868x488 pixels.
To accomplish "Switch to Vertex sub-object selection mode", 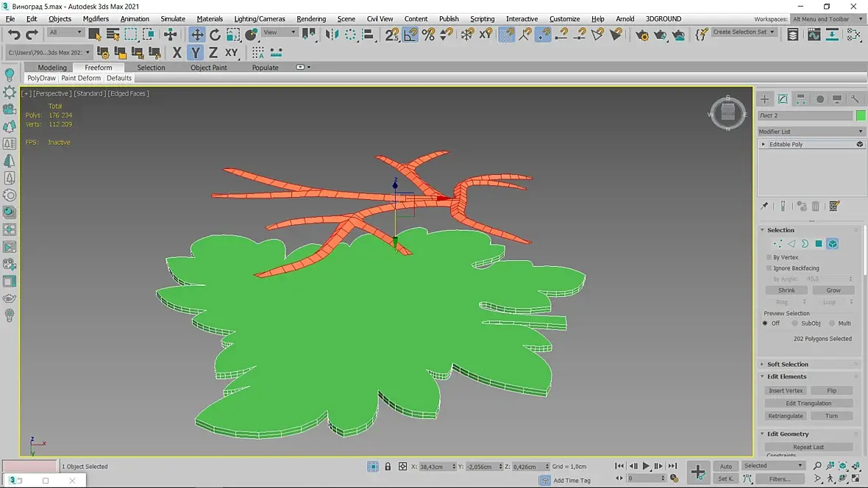I will tap(778, 244).
